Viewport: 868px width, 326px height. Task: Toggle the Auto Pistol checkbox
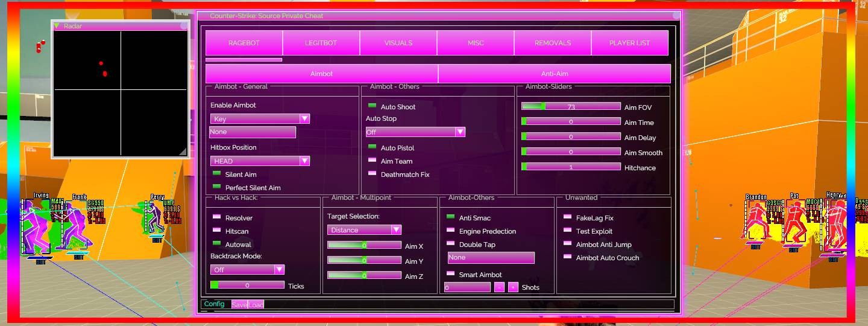[x=373, y=147]
